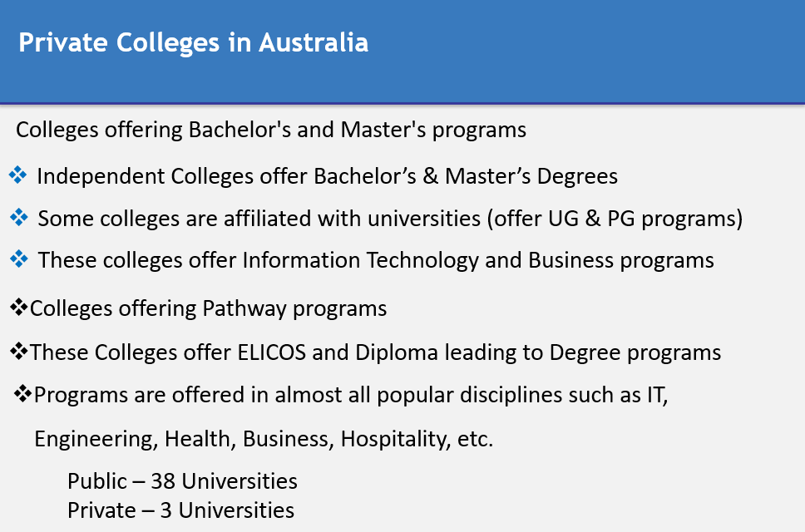
Task: Click the word ELICOS in the slide
Action: pos(272,352)
